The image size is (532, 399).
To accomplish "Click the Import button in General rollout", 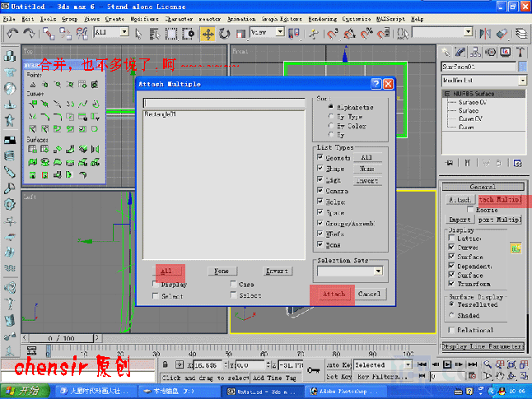I will pyautogui.click(x=460, y=220).
